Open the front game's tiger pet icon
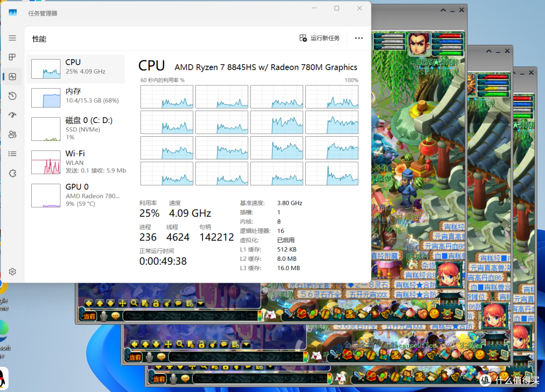The height and width of the screenshot is (392, 545). pyautogui.click(x=350, y=314)
